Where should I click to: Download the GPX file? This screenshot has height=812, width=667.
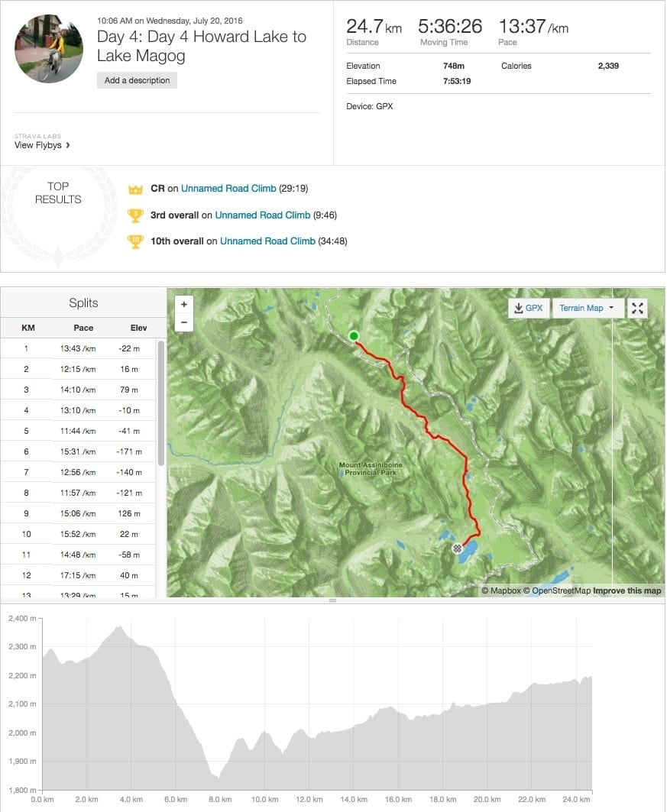click(x=528, y=308)
